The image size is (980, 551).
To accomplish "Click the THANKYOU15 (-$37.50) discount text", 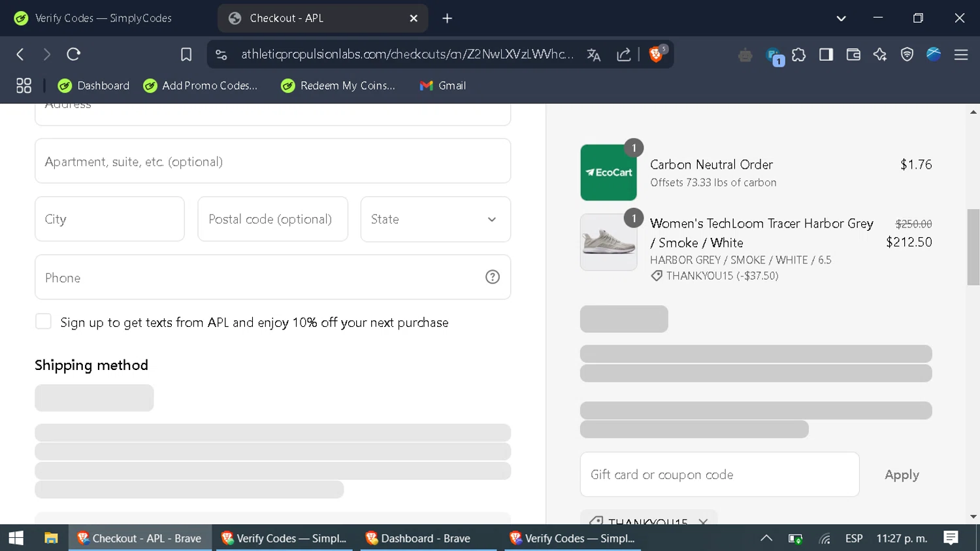I will pyautogui.click(x=722, y=276).
